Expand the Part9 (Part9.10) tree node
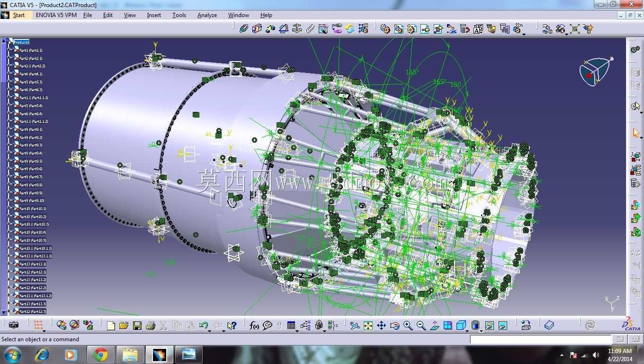 (10, 200)
